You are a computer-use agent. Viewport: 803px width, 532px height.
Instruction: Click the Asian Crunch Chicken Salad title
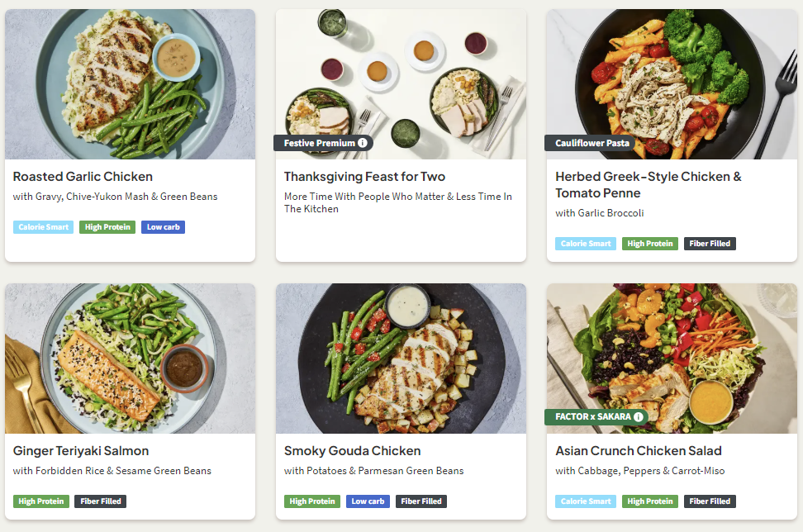click(639, 451)
